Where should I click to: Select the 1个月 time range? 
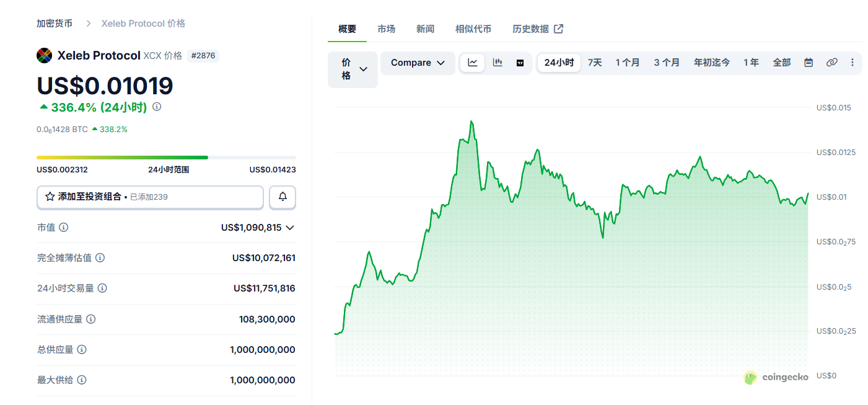tap(628, 63)
